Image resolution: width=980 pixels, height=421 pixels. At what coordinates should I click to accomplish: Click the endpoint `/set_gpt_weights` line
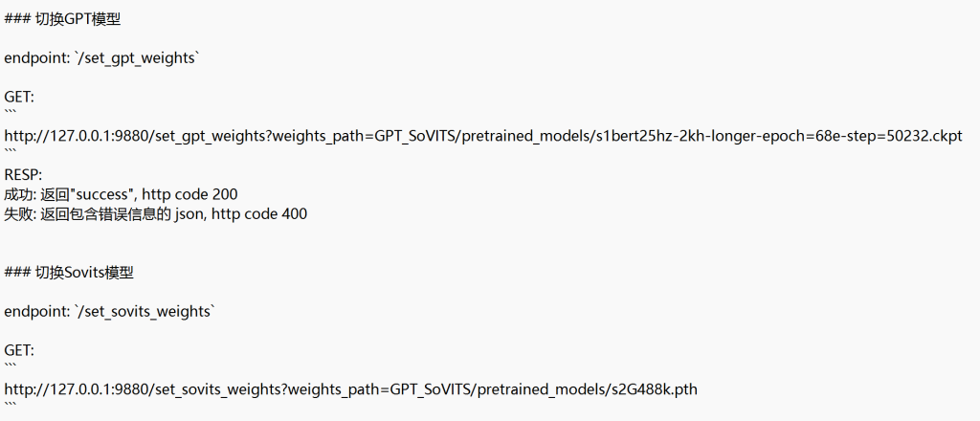pyautogui.click(x=101, y=58)
